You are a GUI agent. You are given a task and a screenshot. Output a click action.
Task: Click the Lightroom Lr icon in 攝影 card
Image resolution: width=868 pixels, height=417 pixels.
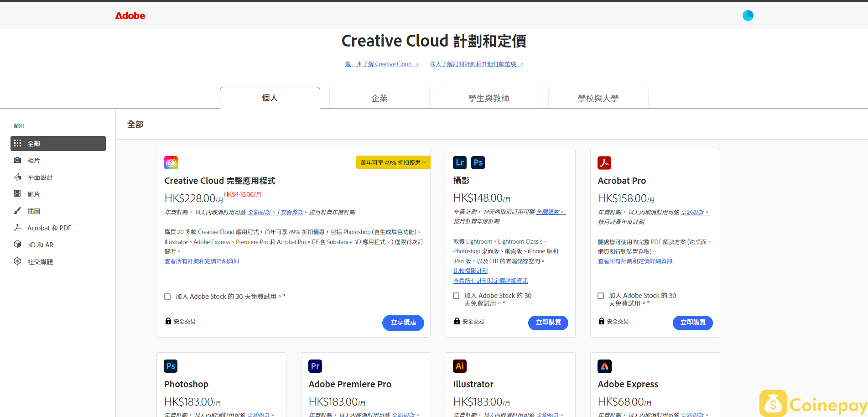point(460,162)
